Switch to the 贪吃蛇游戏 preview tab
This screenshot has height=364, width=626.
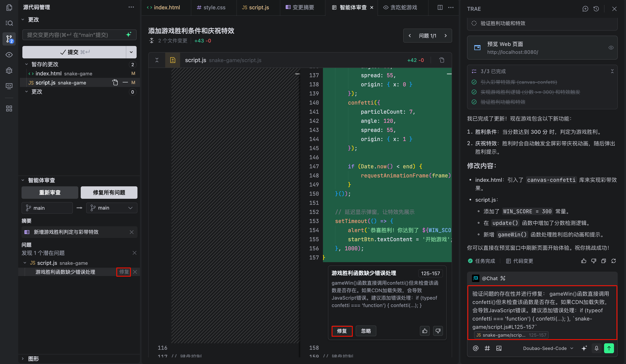(400, 7)
